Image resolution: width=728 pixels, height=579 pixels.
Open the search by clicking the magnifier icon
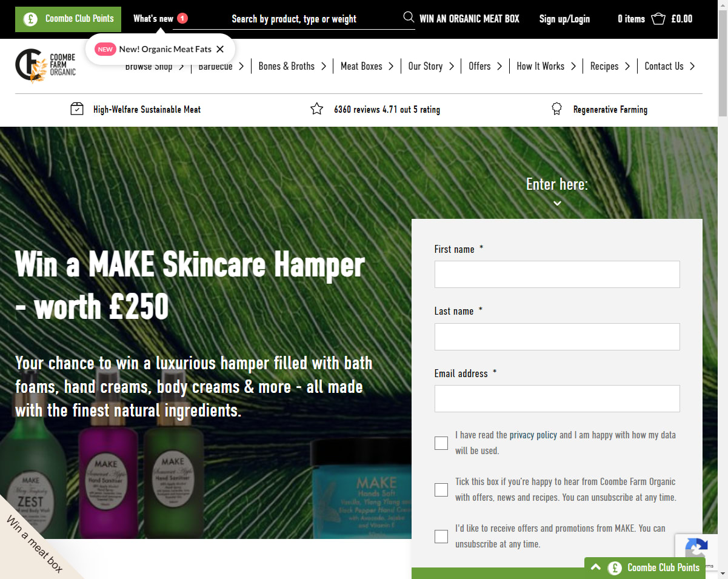(408, 18)
